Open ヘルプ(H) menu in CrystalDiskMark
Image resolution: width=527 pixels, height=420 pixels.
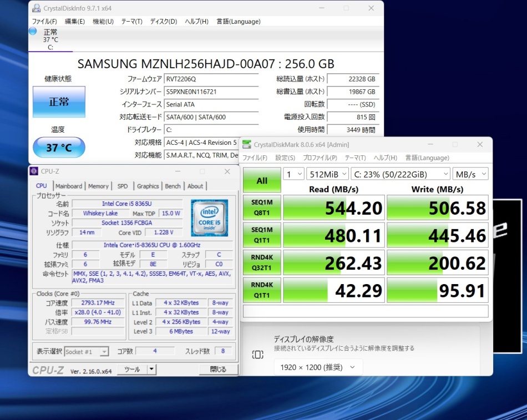point(386,158)
